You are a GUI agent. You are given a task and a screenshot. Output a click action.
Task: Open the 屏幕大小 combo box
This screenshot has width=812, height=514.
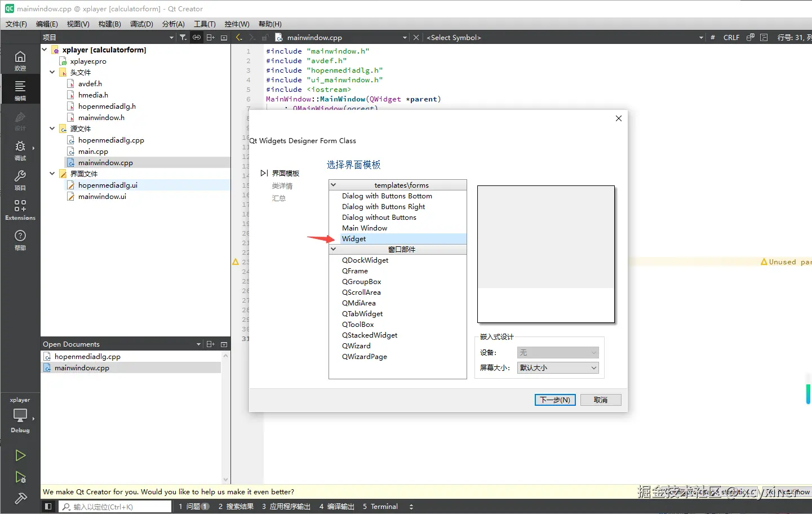coord(558,367)
